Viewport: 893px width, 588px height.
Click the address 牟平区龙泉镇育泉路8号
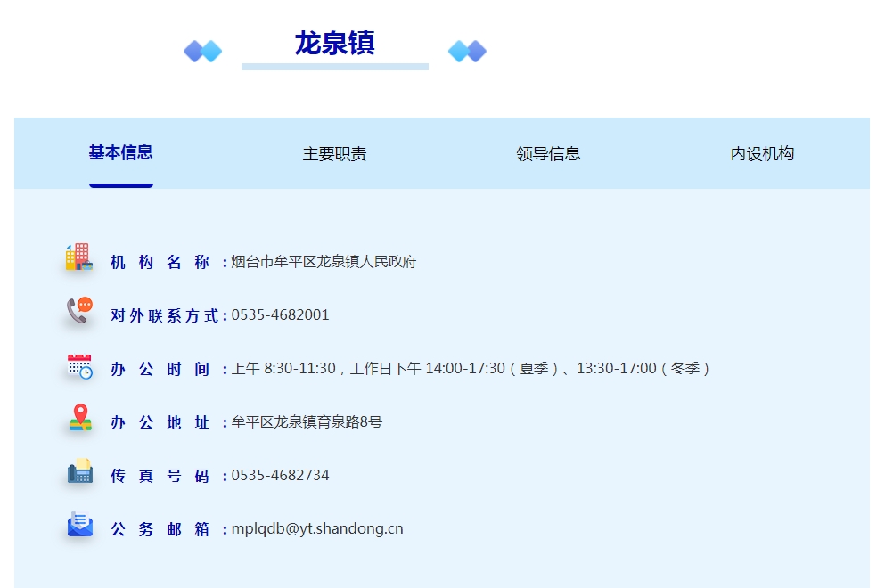(x=307, y=421)
